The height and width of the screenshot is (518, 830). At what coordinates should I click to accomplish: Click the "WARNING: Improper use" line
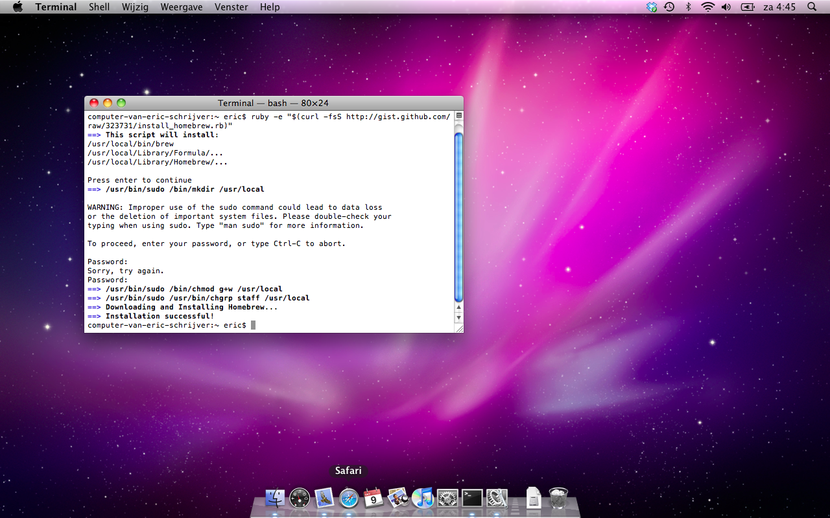pos(234,207)
